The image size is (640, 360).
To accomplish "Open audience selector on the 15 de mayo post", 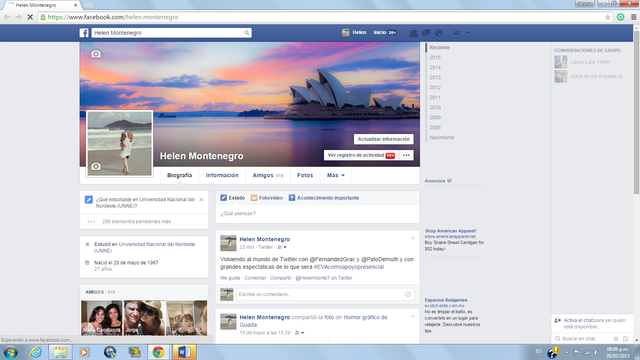I will pyautogui.click(x=299, y=333).
